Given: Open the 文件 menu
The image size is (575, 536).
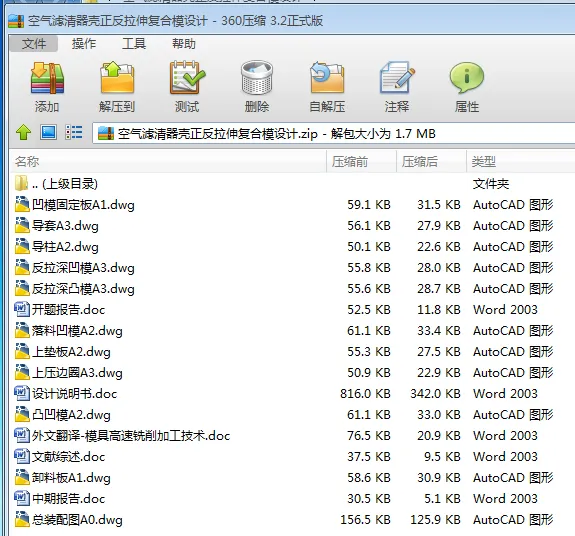Looking at the screenshot, I should (34, 44).
